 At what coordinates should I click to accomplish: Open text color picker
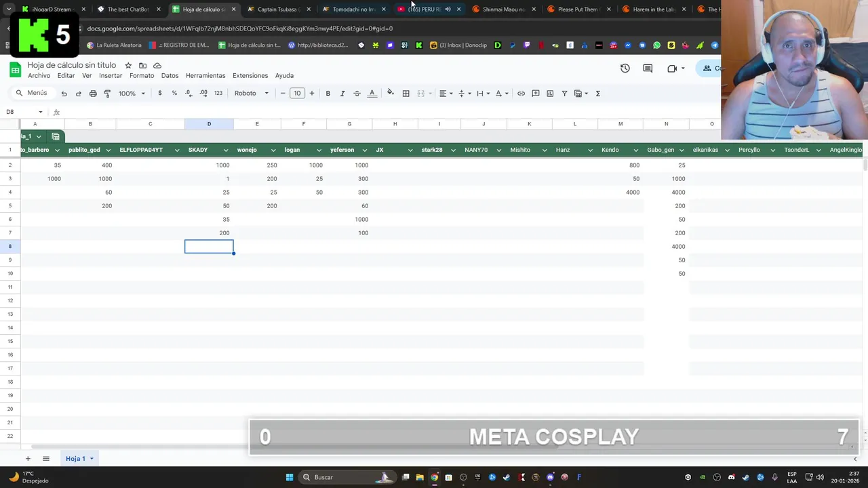pyautogui.click(x=372, y=94)
